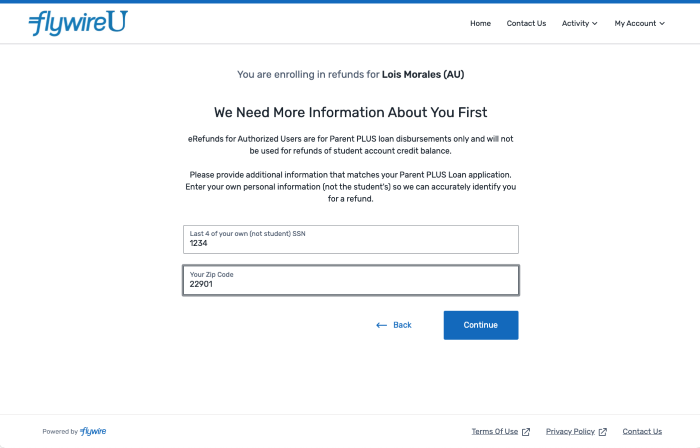Click the flywireU logo in header
Screen dimensions: 700x448
78,22
